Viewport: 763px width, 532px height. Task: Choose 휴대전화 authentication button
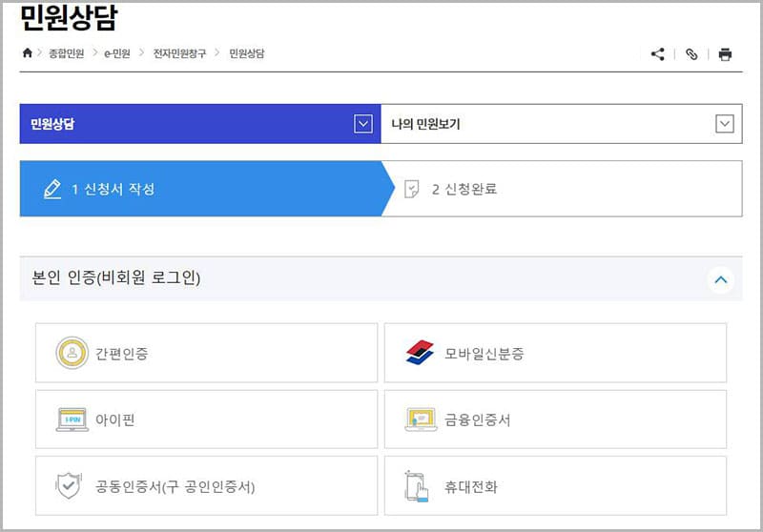[555, 485]
